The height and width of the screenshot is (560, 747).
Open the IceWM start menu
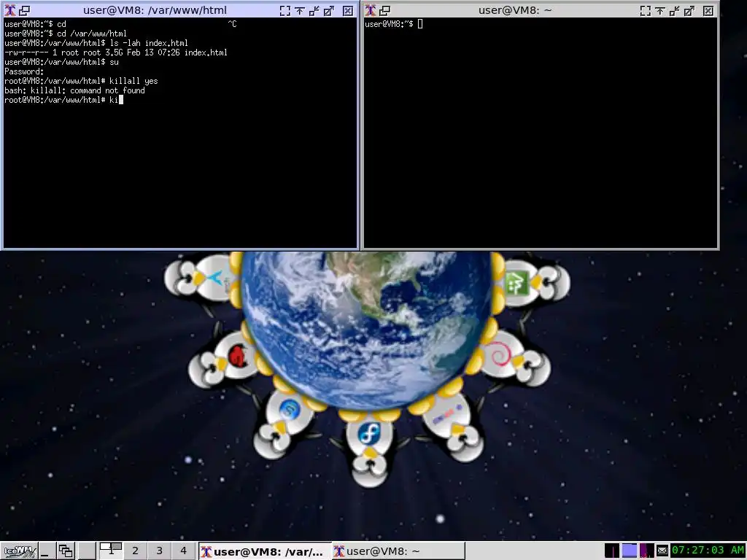point(18,551)
